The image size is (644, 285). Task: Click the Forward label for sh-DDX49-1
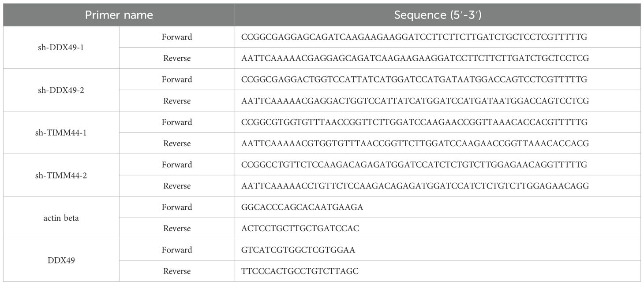point(177,37)
